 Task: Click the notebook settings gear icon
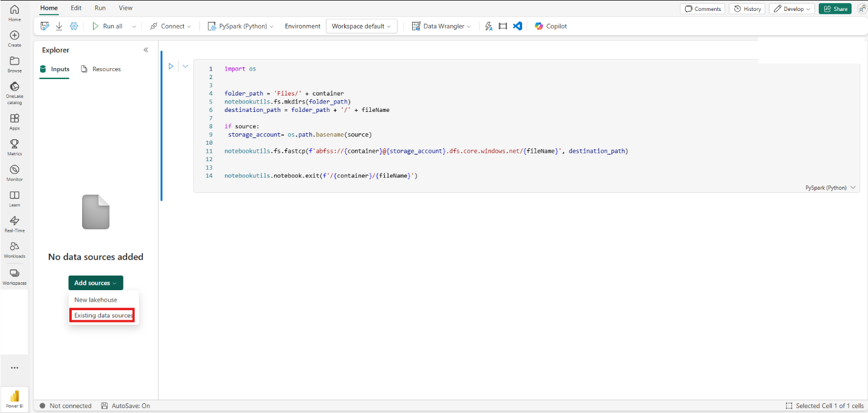pos(74,26)
